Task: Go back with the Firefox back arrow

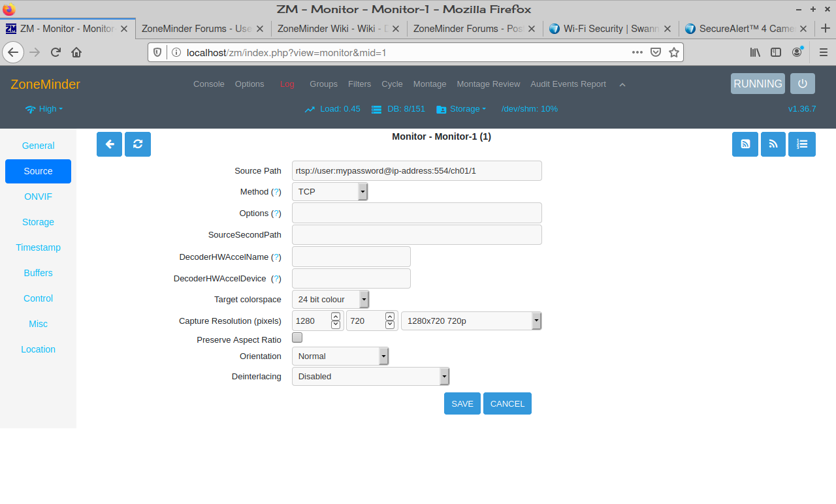Action: coord(13,52)
